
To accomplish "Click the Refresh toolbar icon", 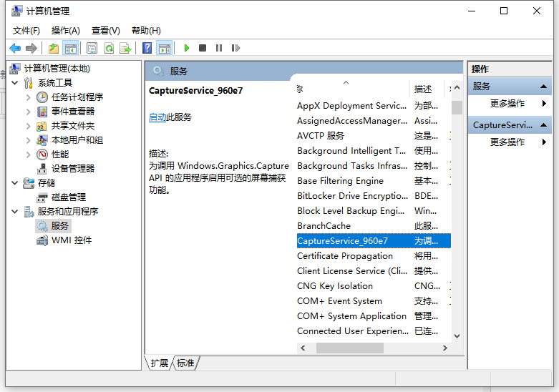I will (109, 48).
